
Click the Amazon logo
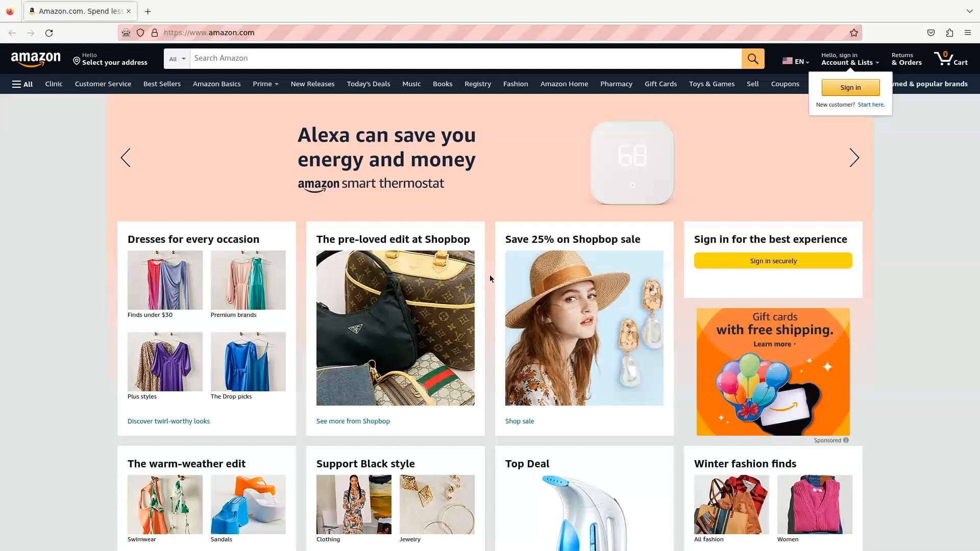tap(36, 59)
